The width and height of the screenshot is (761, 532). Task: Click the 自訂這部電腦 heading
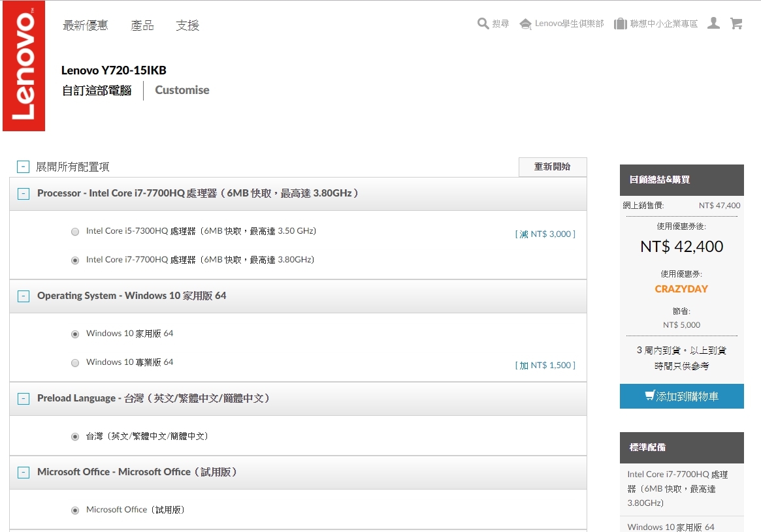point(97,91)
